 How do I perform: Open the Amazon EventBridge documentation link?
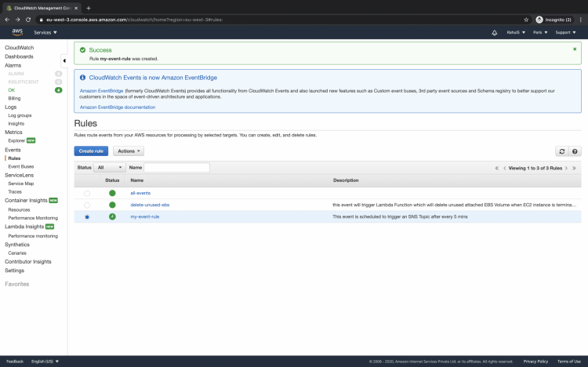118,107
